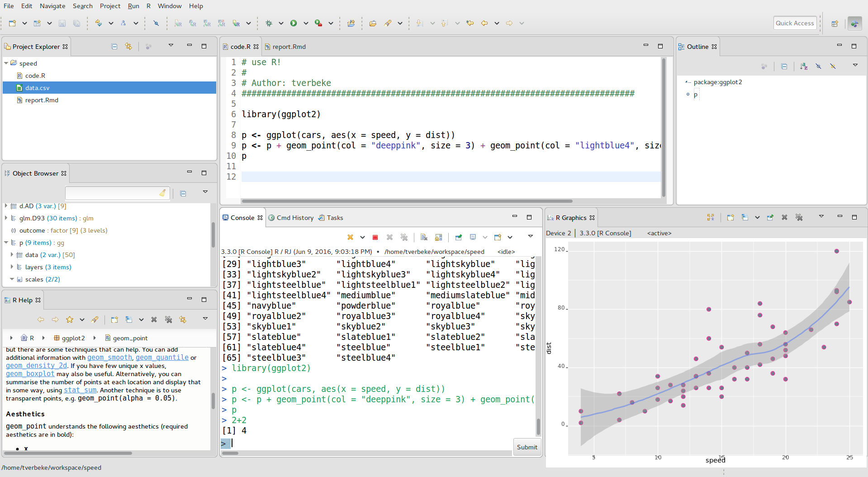Switch to the Cmd History tab
The width and height of the screenshot is (868, 477).
[x=294, y=218]
